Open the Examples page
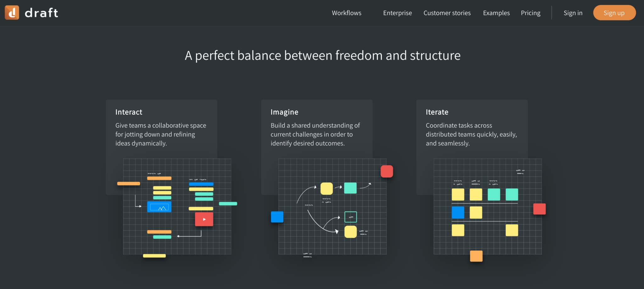Viewport: 644px width, 289px height. click(496, 13)
